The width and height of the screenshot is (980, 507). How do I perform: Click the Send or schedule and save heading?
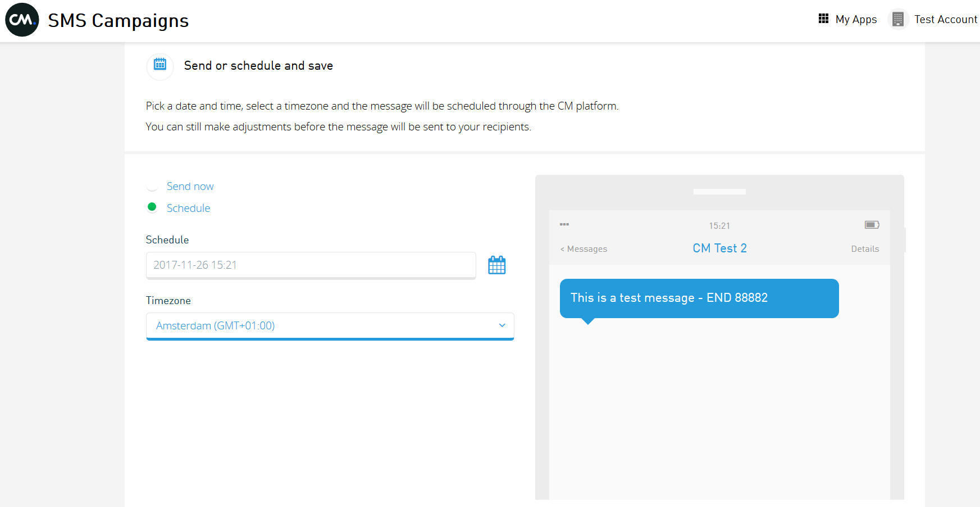coord(258,66)
